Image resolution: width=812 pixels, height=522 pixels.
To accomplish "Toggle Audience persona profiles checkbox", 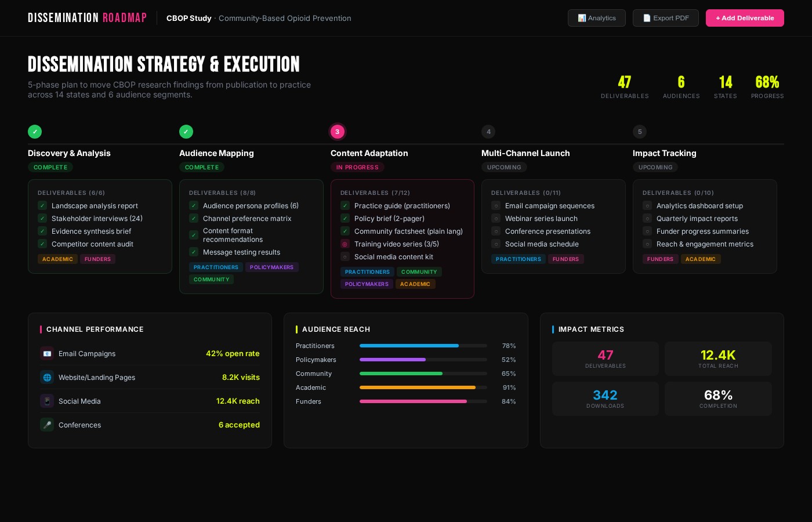I will [194, 205].
